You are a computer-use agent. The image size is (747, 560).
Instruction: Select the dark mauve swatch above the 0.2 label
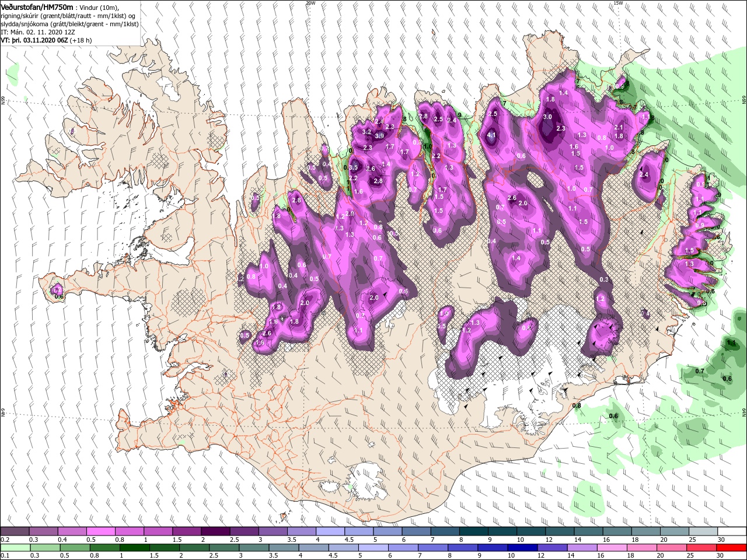(x=15, y=531)
